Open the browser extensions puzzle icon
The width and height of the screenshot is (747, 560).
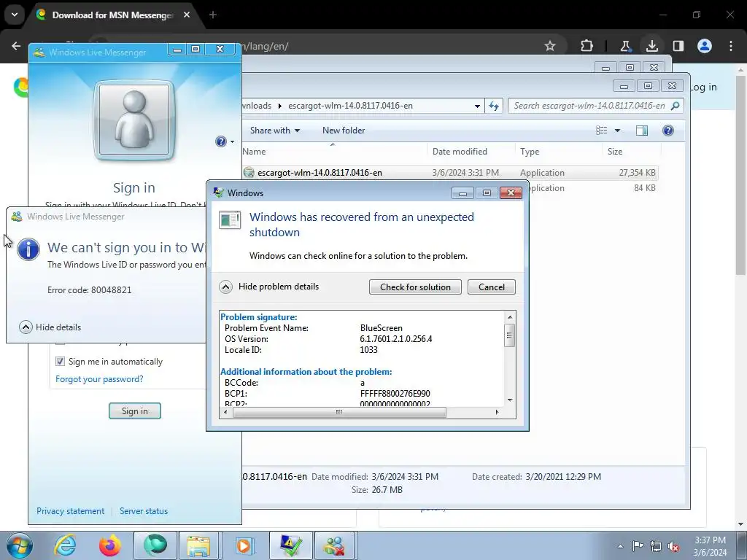click(587, 46)
